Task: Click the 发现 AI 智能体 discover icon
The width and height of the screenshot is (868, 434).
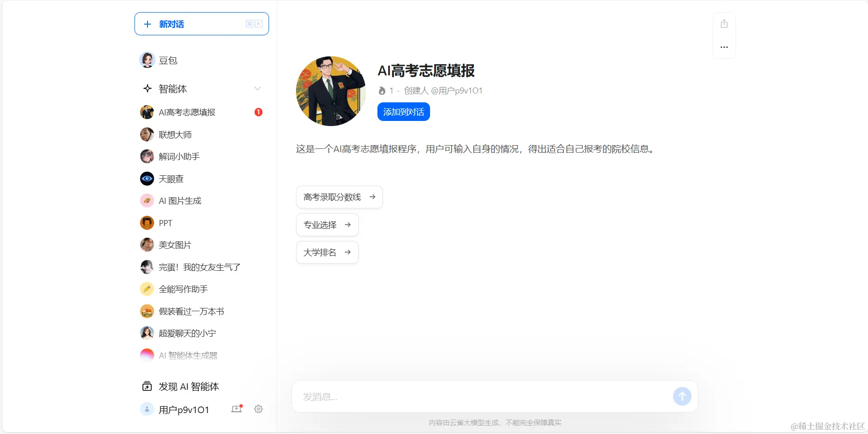Action: click(x=147, y=387)
